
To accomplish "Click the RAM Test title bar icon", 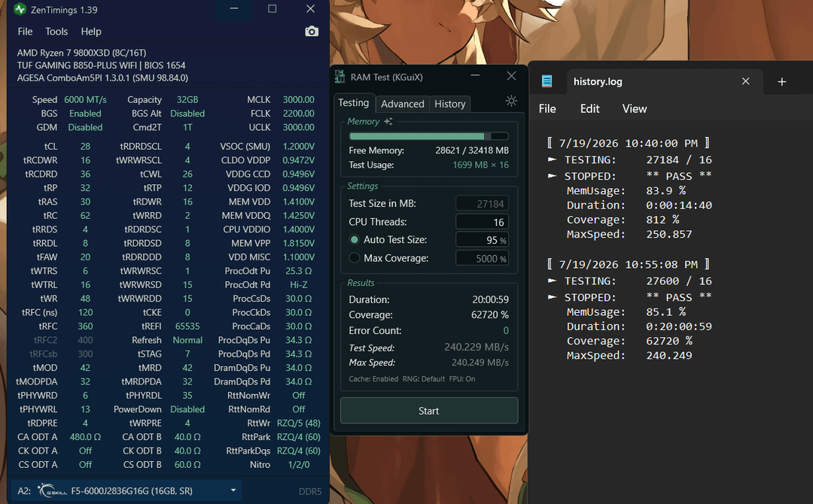I will [x=340, y=77].
